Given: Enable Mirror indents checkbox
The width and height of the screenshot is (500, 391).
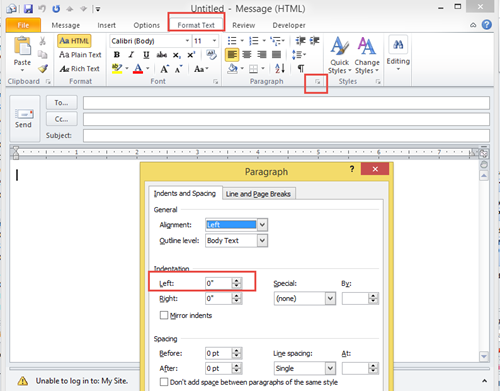Looking at the screenshot, I should pyautogui.click(x=164, y=315).
